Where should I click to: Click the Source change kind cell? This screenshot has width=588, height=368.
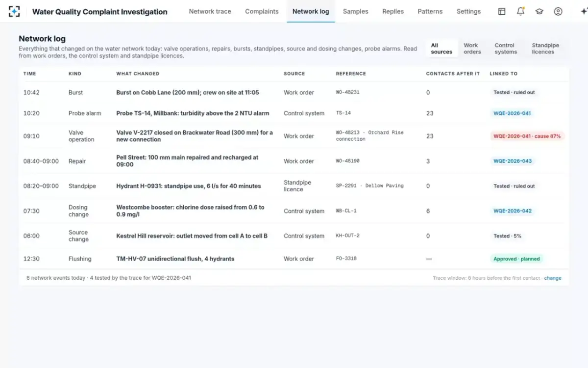[x=78, y=236]
